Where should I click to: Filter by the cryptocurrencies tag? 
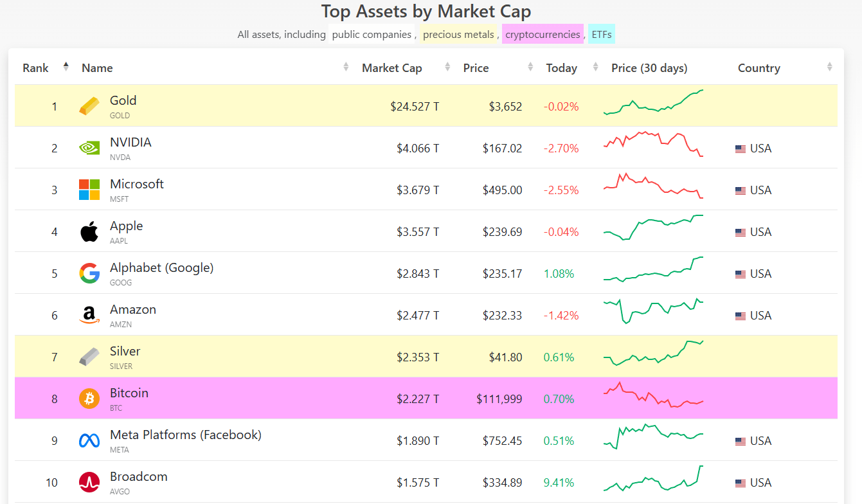click(x=543, y=35)
